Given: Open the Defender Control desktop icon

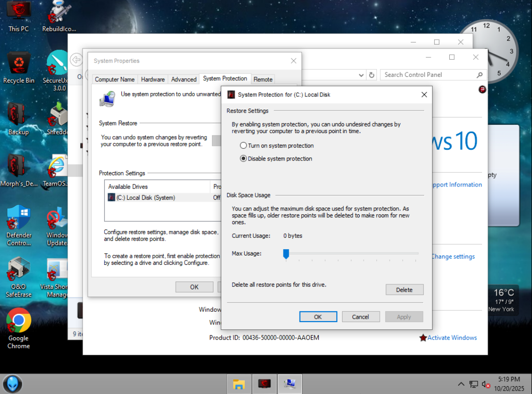Looking at the screenshot, I should click(19, 226).
